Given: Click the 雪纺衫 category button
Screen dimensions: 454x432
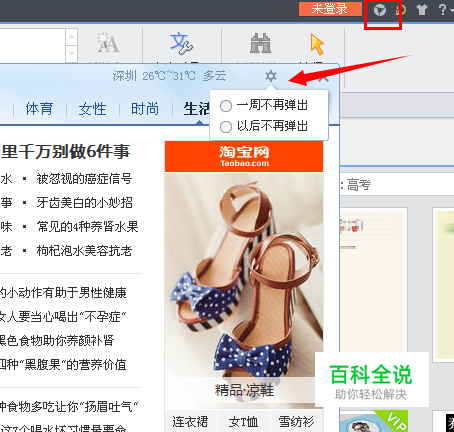Looking at the screenshot, I should click(297, 422).
